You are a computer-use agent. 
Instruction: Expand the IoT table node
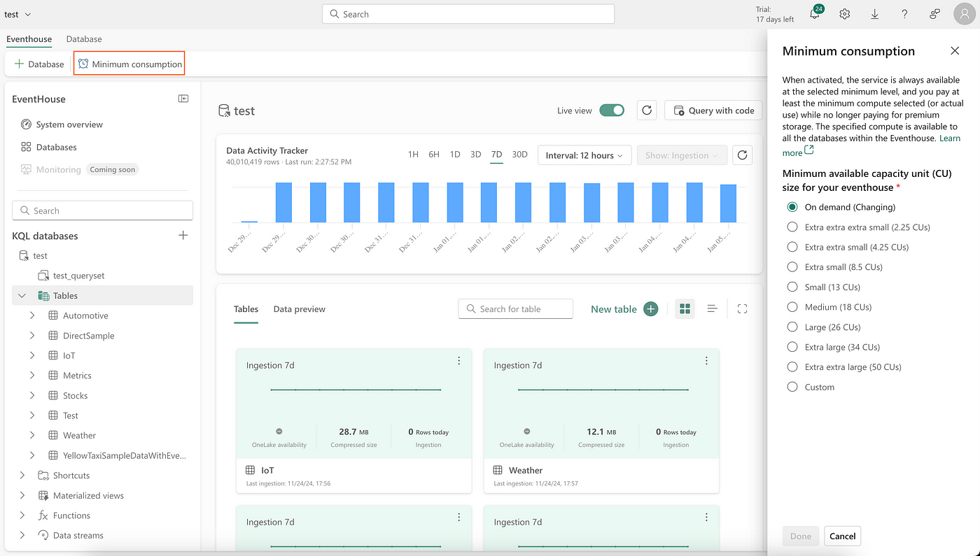point(32,355)
